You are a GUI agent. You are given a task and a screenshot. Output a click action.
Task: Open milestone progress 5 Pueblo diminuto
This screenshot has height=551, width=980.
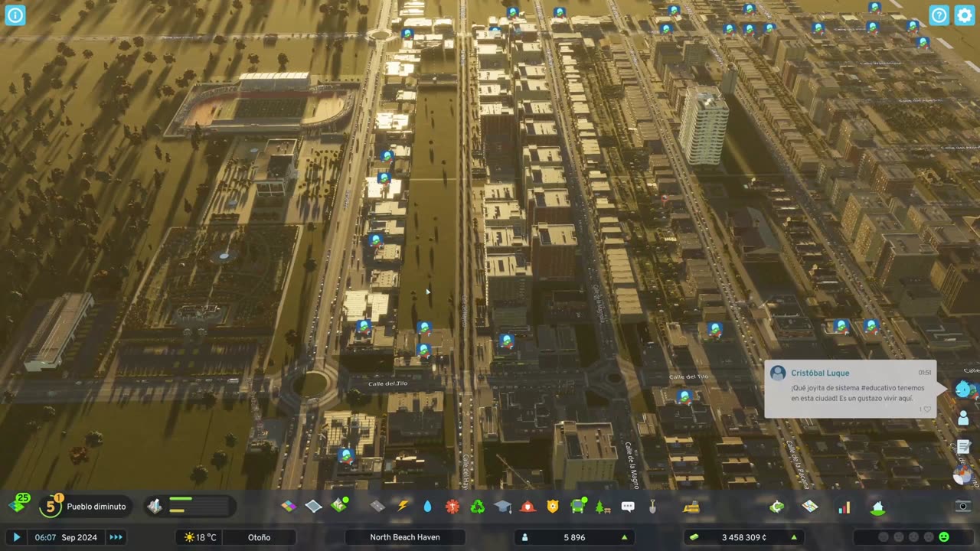(x=84, y=506)
